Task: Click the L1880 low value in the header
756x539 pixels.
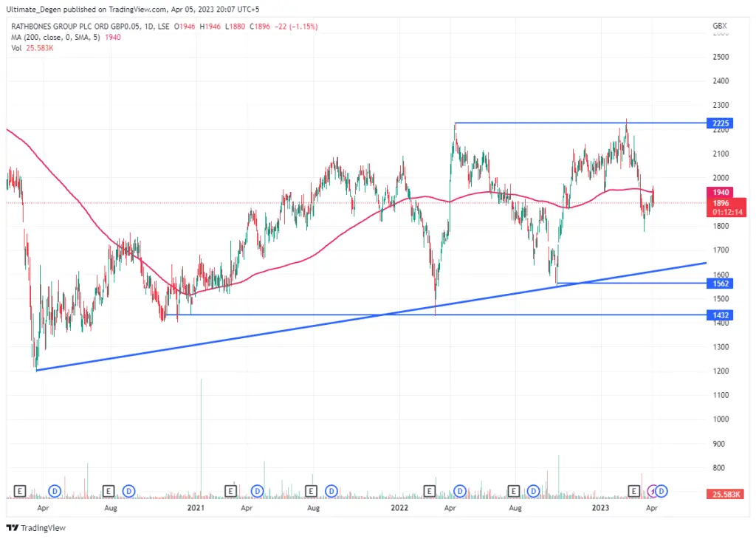Action: 236,27
